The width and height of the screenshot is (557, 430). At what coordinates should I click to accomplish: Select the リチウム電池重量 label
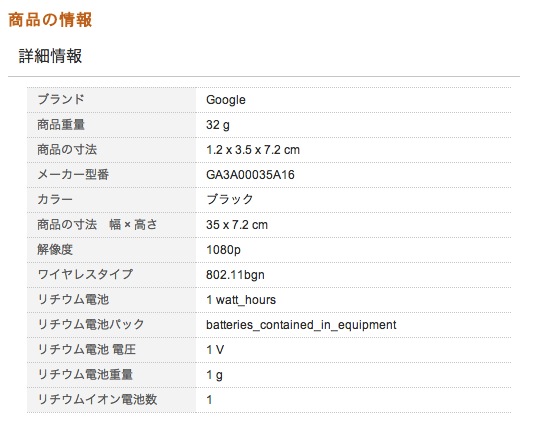click(85, 374)
